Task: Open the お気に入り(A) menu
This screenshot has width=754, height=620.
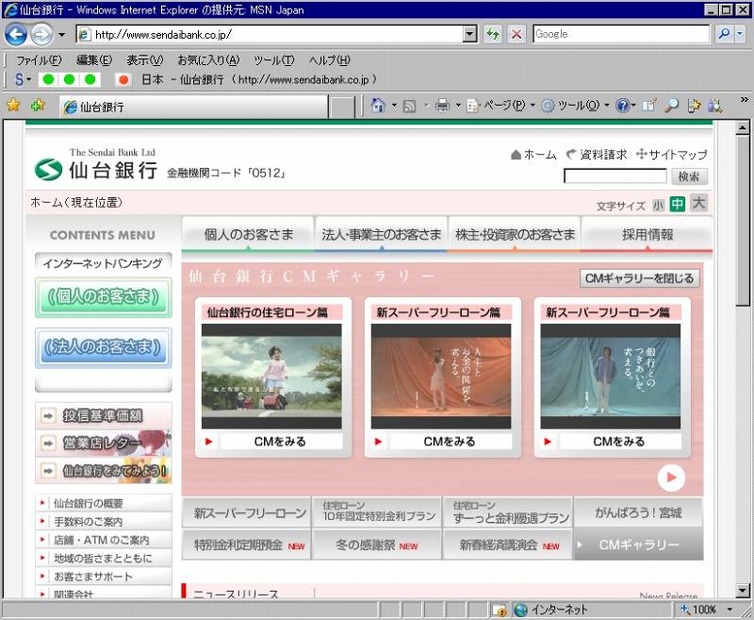Action: pos(209,60)
